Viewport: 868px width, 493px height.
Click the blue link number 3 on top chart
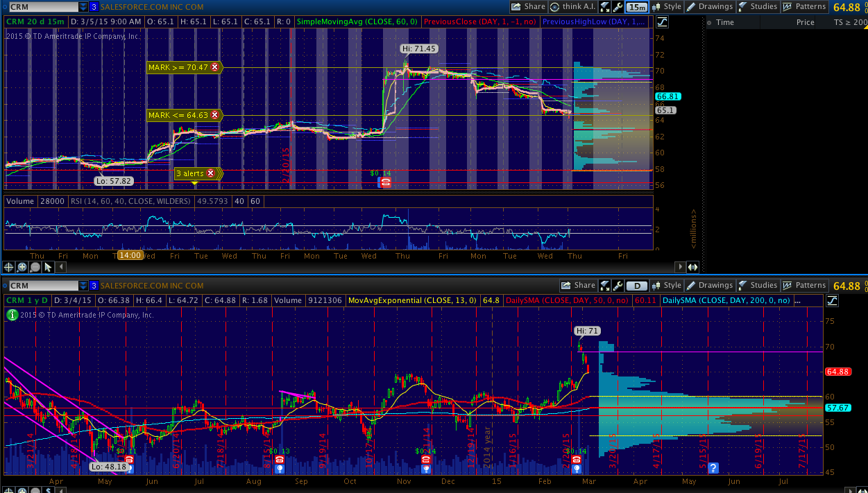[94, 7]
